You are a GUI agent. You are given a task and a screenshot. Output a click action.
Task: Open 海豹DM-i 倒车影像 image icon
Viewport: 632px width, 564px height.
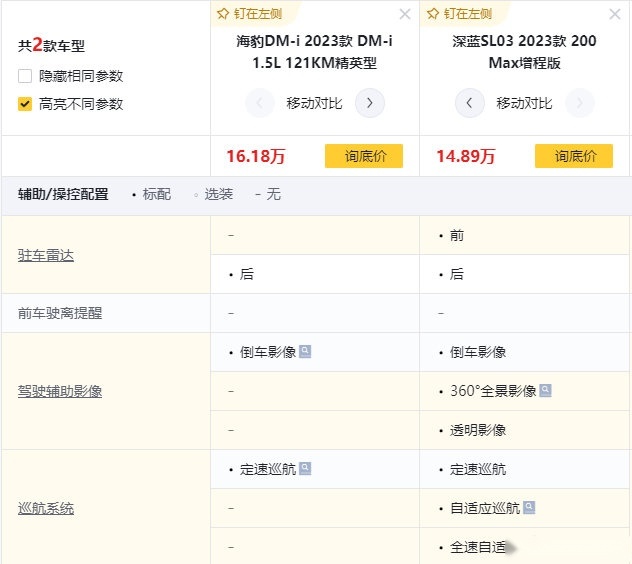point(305,352)
